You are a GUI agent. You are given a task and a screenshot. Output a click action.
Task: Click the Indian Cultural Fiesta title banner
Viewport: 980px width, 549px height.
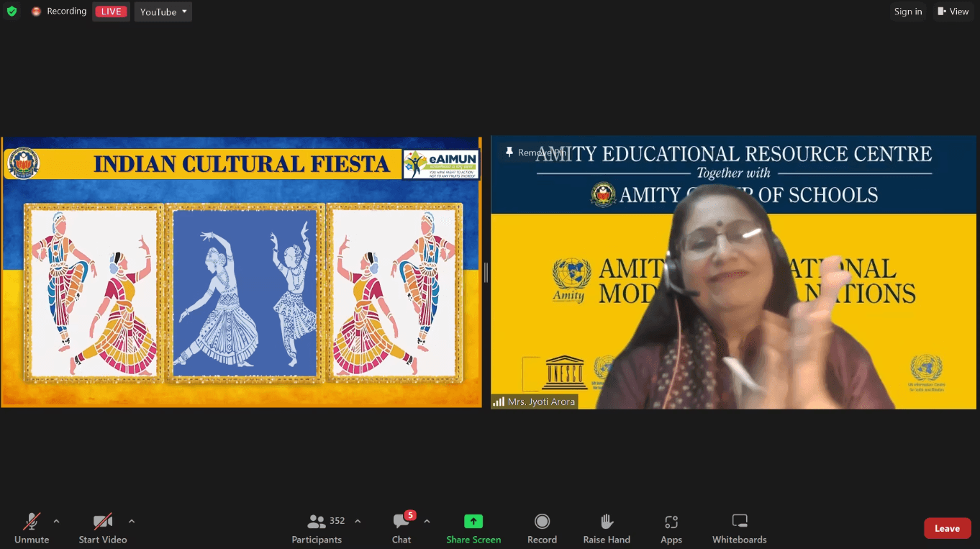[x=242, y=164]
